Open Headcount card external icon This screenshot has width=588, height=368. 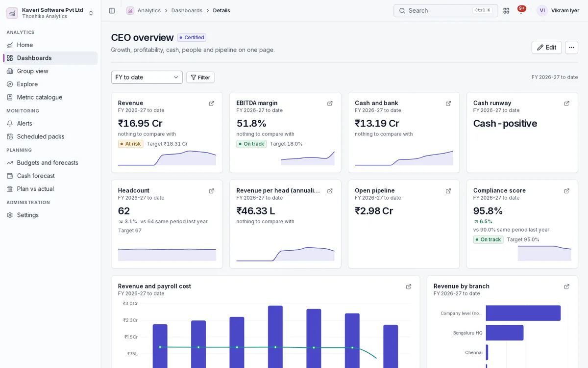212,191
